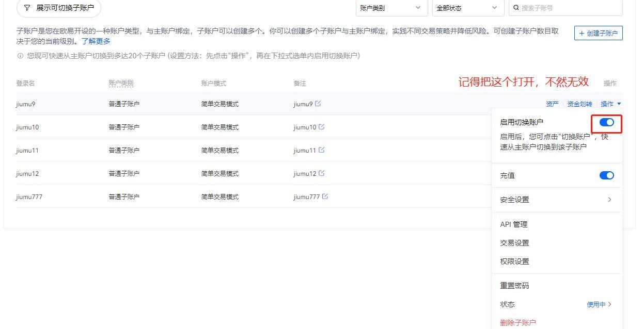Open the 账户类别 dropdown filter

pos(391,8)
